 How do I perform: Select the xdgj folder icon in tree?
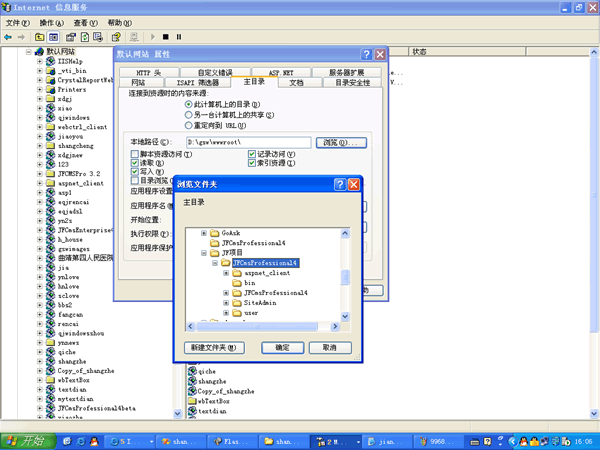(51, 99)
